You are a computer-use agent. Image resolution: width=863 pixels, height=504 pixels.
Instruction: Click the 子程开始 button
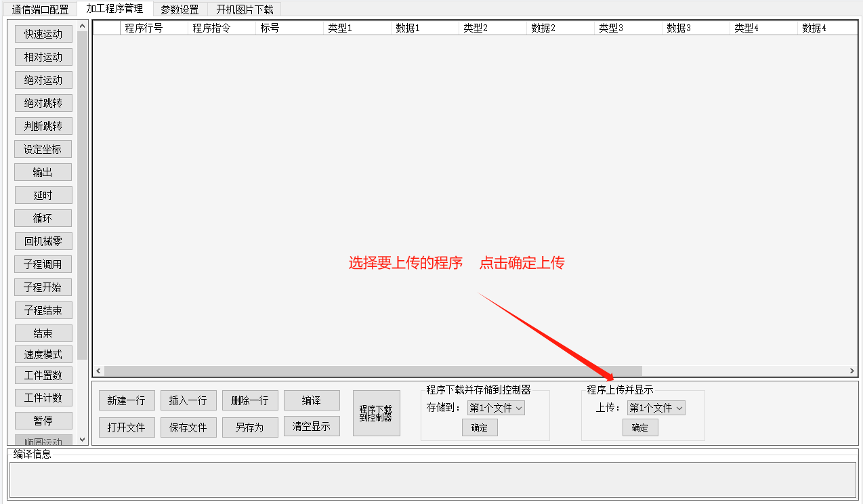[43, 287]
